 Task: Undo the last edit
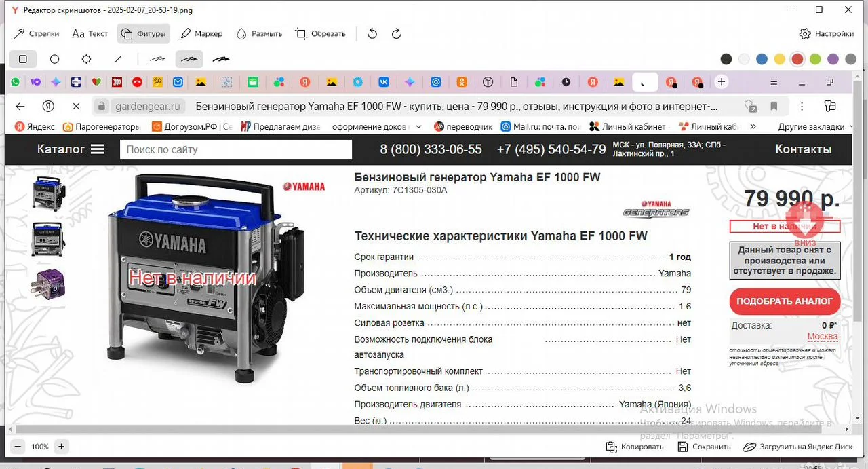click(372, 33)
